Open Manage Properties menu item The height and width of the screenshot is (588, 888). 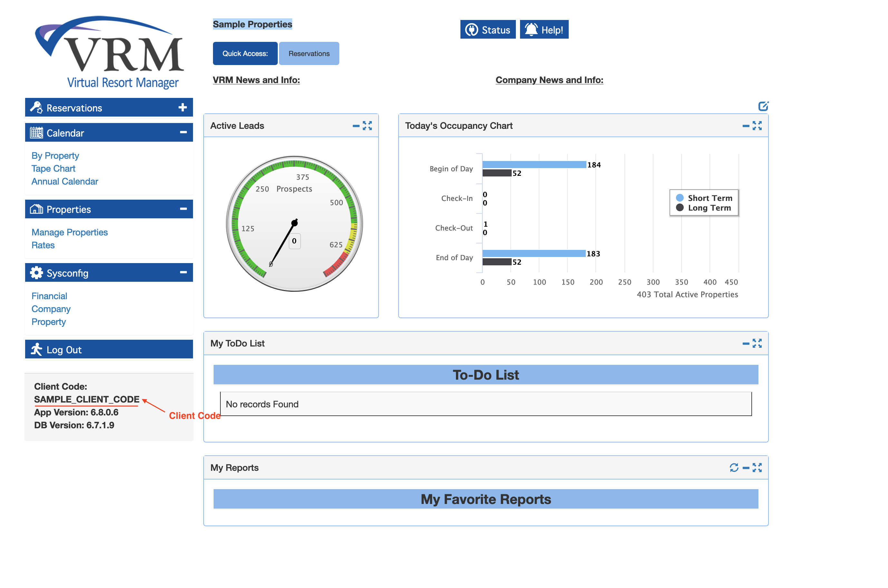(x=69, y=232)
